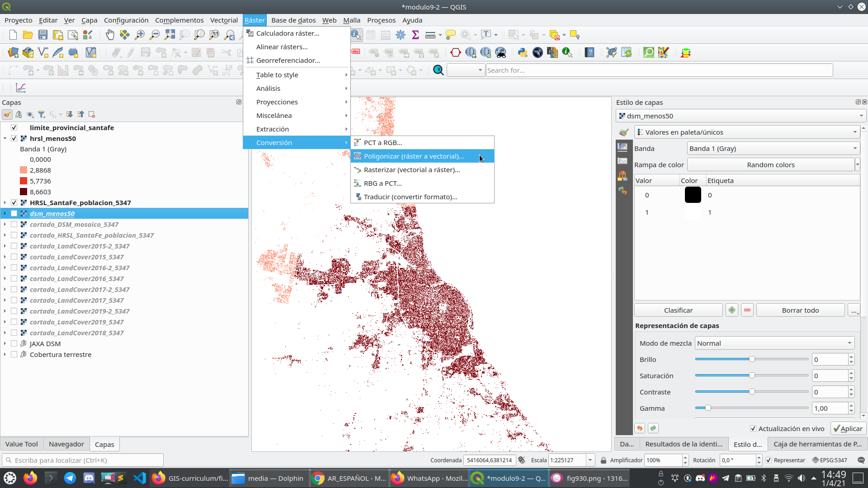
Task: Click the Abrir proyecto folder icon
Action: coord(28,34)
